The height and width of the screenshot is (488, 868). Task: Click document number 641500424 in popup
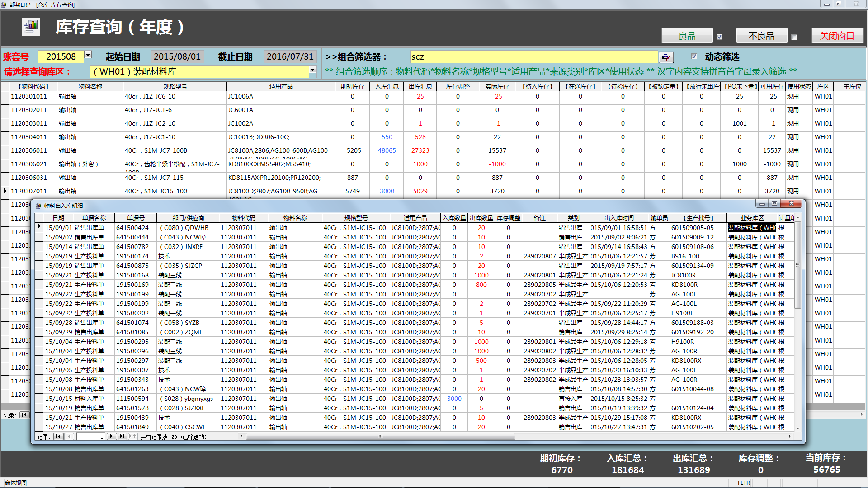click(x=132, y=228)
